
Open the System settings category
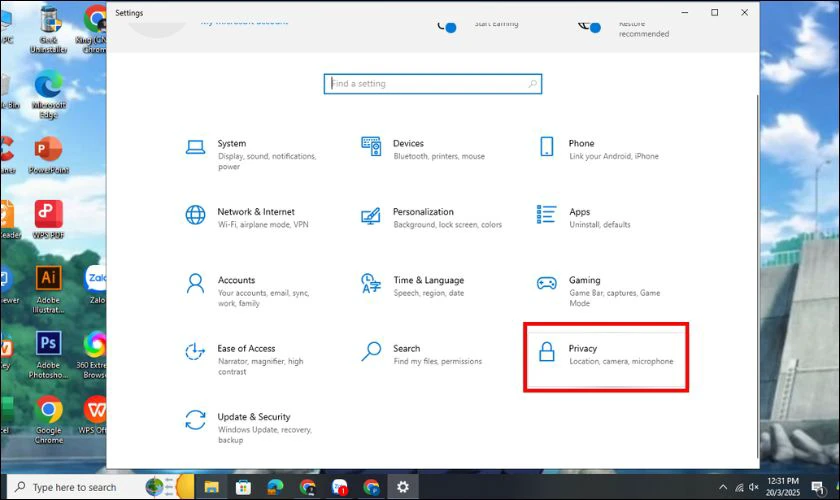pos(231,144)
